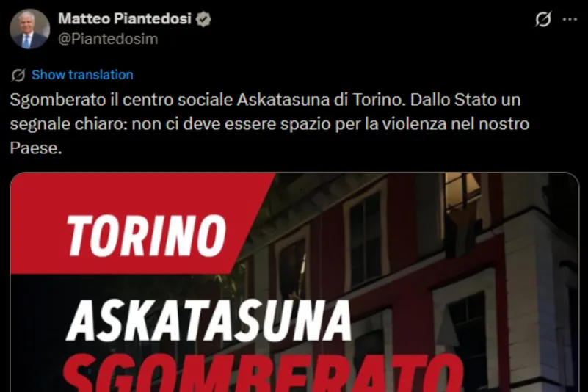
Task: Click the word Askatasuna in the post text
Action: pos(283,100)
